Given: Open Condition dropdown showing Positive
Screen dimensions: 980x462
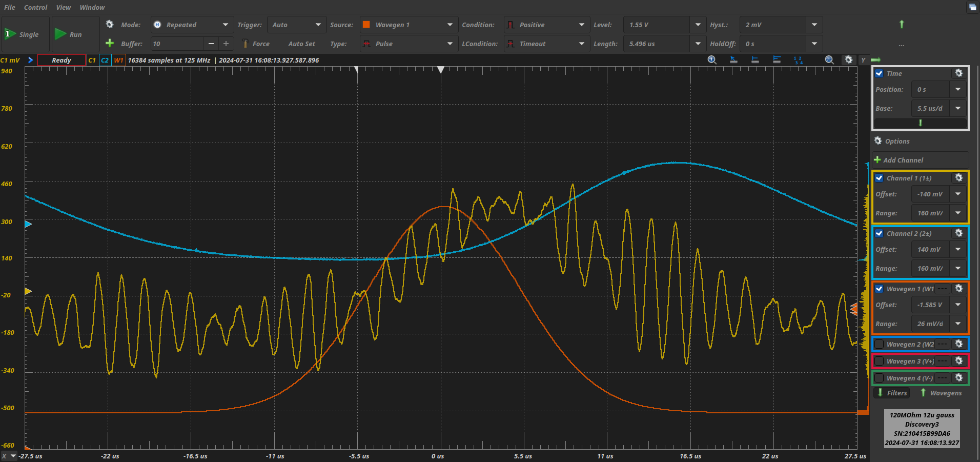Looking at the screenshot, I should (546, 25).
